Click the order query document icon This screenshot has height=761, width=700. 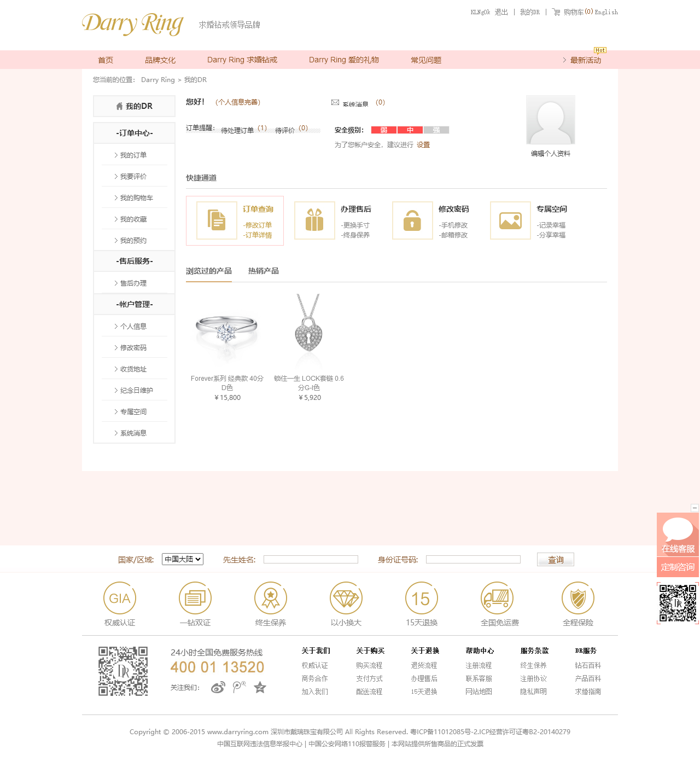click(217, 220)
